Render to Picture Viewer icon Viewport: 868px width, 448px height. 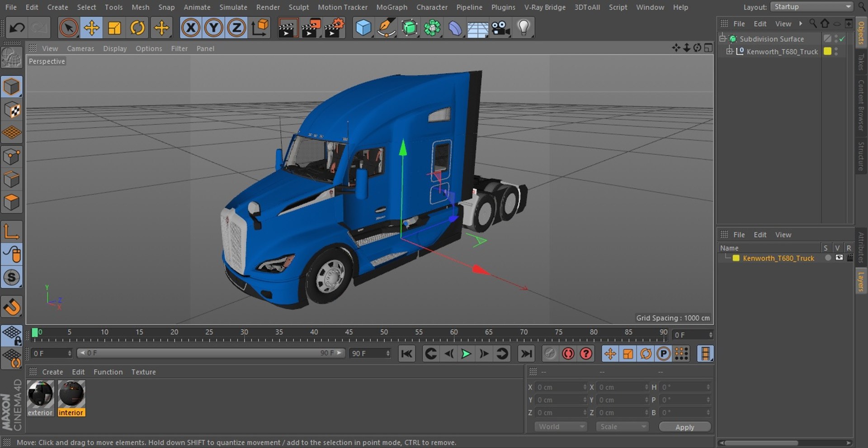pyautogui.click(x=311, y=28)
